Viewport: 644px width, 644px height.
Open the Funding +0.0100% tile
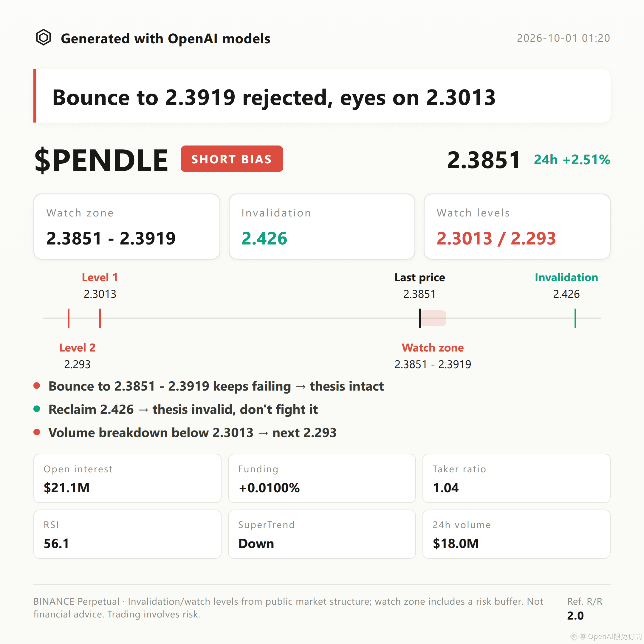(x=322, y=478)
